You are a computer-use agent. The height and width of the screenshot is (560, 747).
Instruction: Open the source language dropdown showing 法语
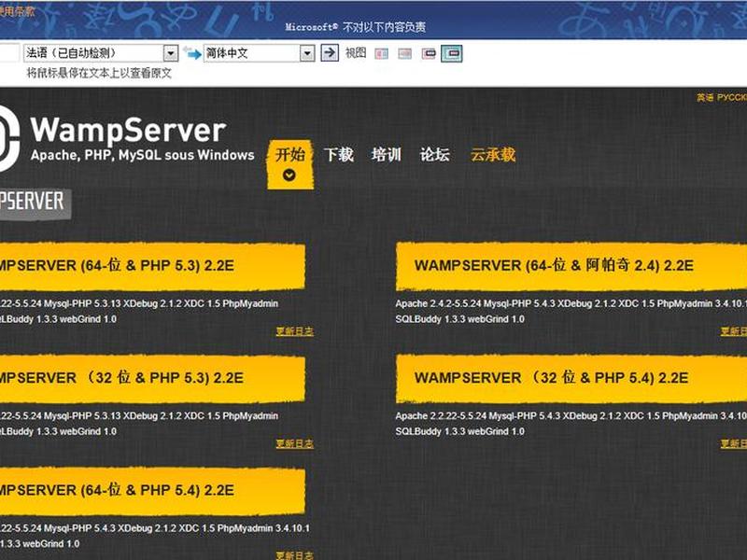[101, 53]
